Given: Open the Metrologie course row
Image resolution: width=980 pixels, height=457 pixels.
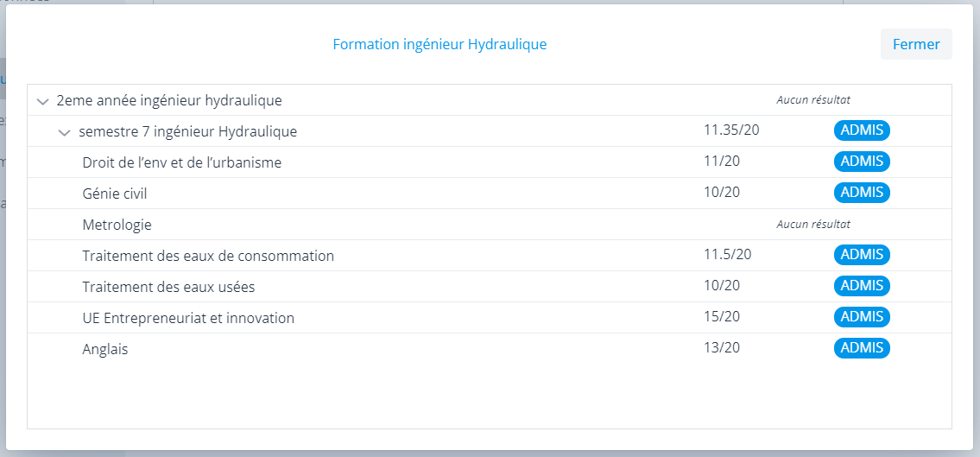Looking at the screenshot, I should (x=117, y=225).
